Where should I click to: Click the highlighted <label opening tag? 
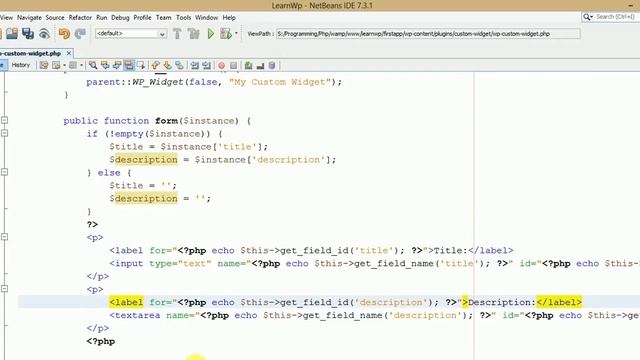click(x=126, y=302)
